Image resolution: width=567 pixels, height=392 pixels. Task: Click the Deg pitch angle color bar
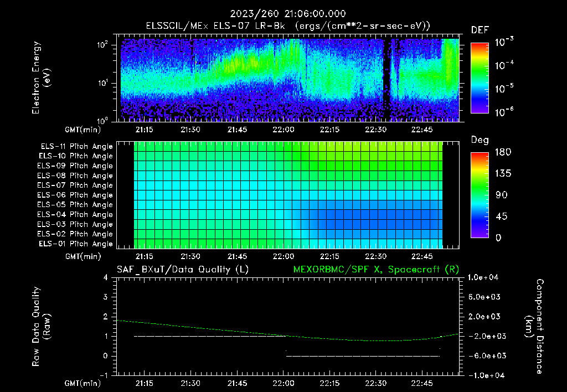480,195
